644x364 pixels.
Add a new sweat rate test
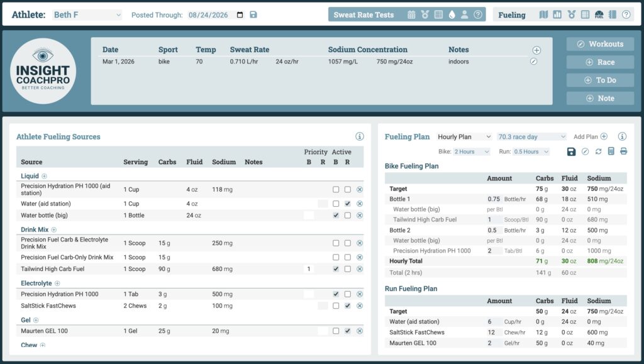[536, 50]
